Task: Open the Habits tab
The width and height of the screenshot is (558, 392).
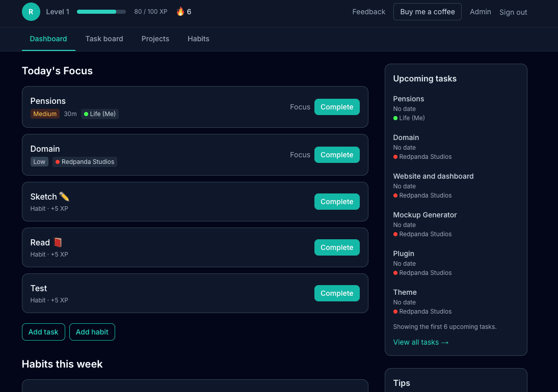Action: click(x=198, y=39)
